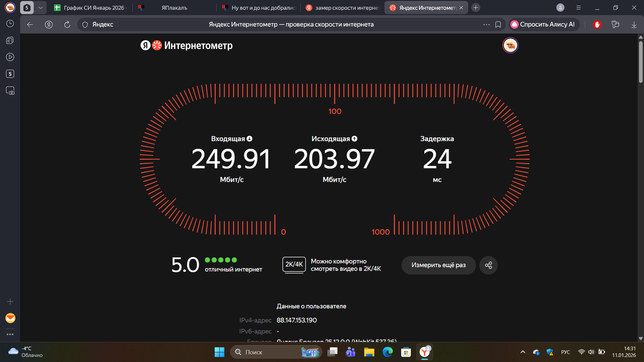
Task: Click the site protection shield icon
Action: coord(85,24)
